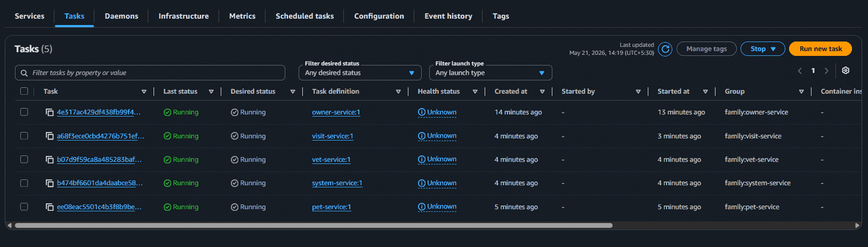Click family:pet-service group cell
This screenshot has width=868, height=247.
tap(752, 207)
